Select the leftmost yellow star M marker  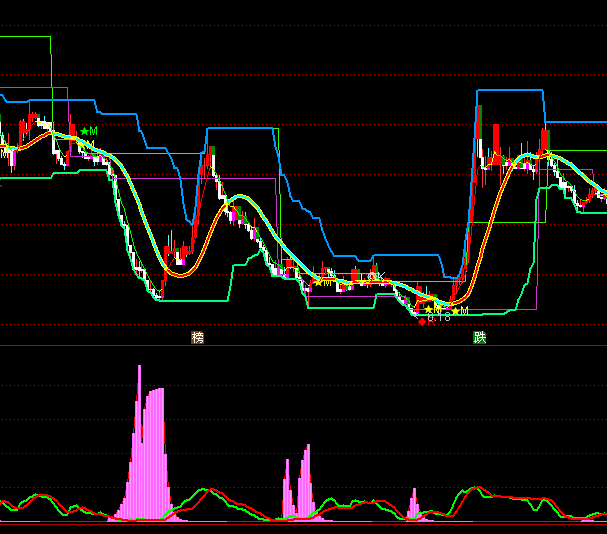[x=322, y=282]
